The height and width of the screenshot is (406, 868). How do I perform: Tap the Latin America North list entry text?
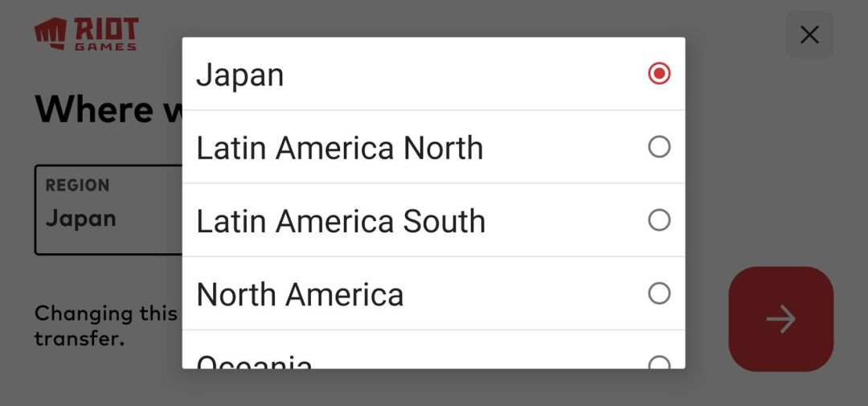pos(339,148)
